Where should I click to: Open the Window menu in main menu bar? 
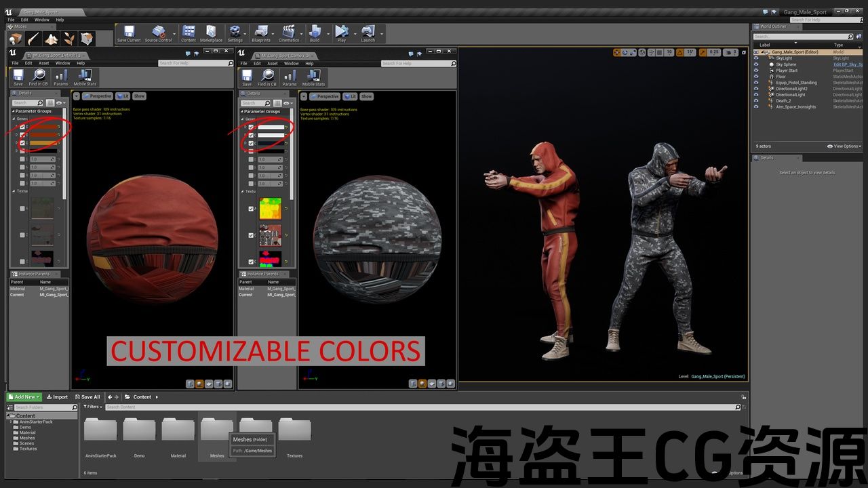tap(42, 20)
